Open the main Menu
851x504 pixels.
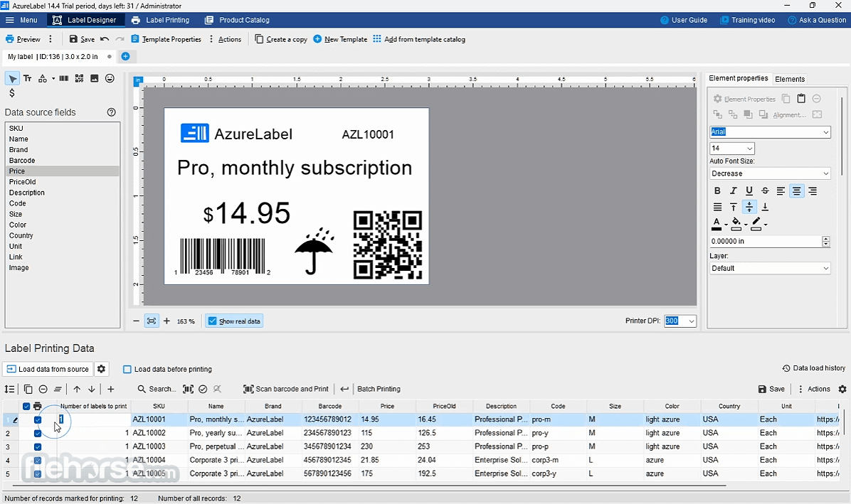coord(22,20)
